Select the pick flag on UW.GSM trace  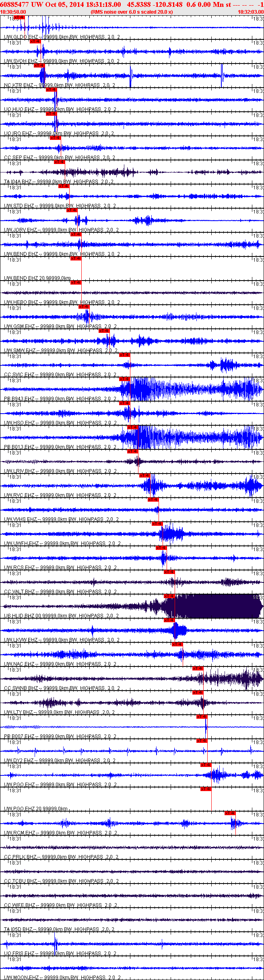point(84,307)
